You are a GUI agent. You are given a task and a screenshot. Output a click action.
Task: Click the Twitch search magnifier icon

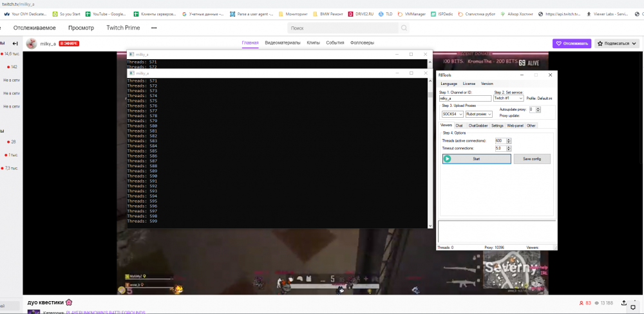404,28
